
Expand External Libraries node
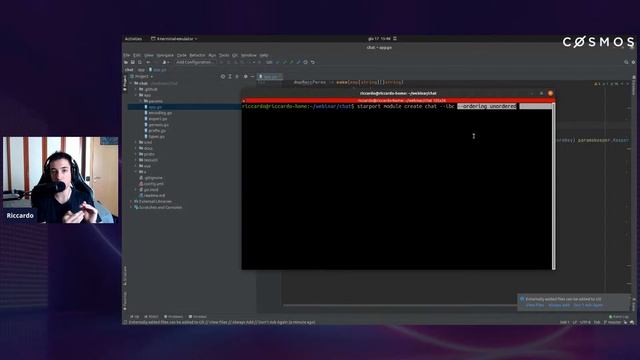(131, 202)
